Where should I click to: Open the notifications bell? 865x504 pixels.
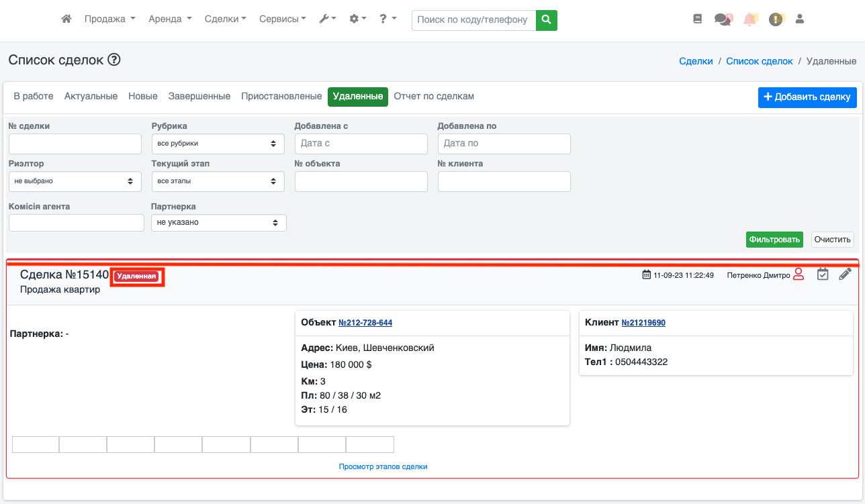click(749, 19)
